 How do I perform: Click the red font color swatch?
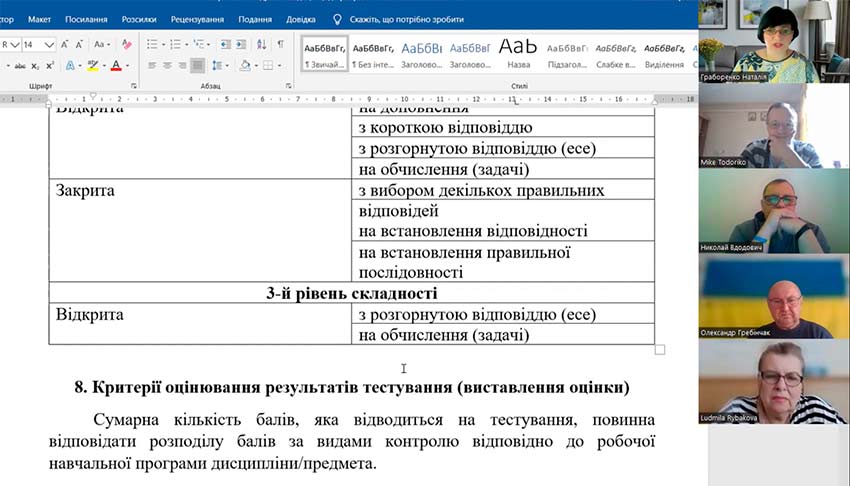[x=116, y=65]
